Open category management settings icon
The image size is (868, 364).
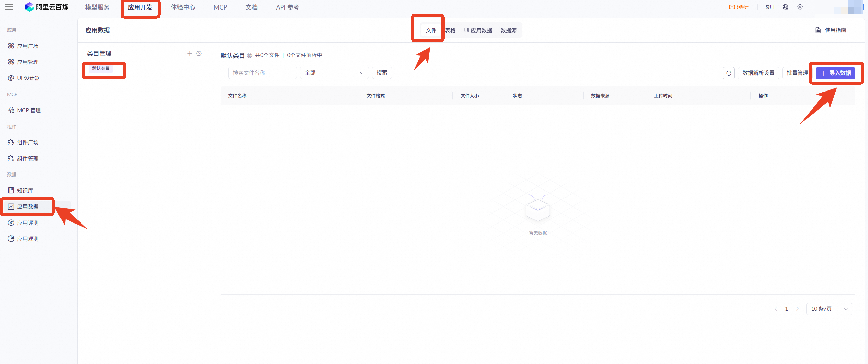pyautogui.click(x=199, y=53)
